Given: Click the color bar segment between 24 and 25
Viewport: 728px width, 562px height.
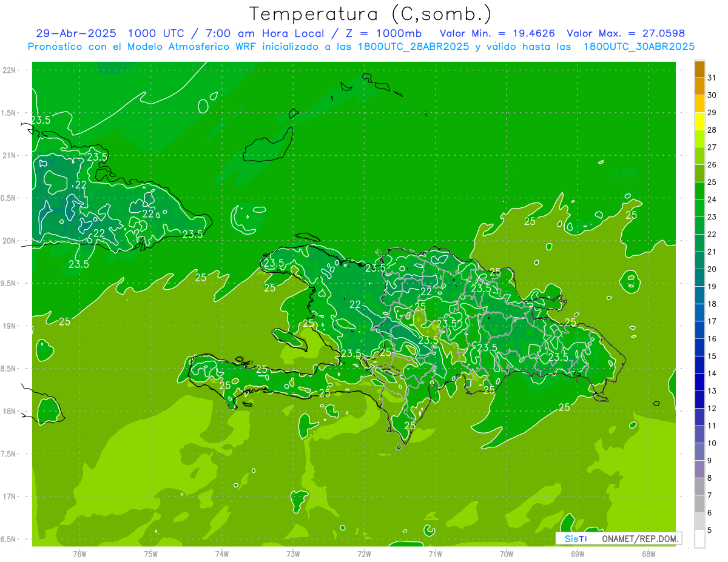Looking at the screenshot, I should coord(699,190).
